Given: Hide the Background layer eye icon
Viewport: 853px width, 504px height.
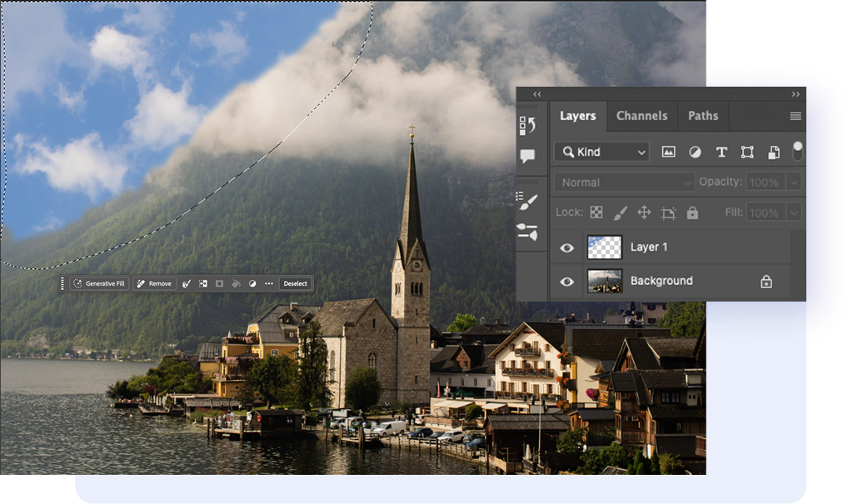Looking at the screenshot, I should pyautogui.click(x=567, y=282).
